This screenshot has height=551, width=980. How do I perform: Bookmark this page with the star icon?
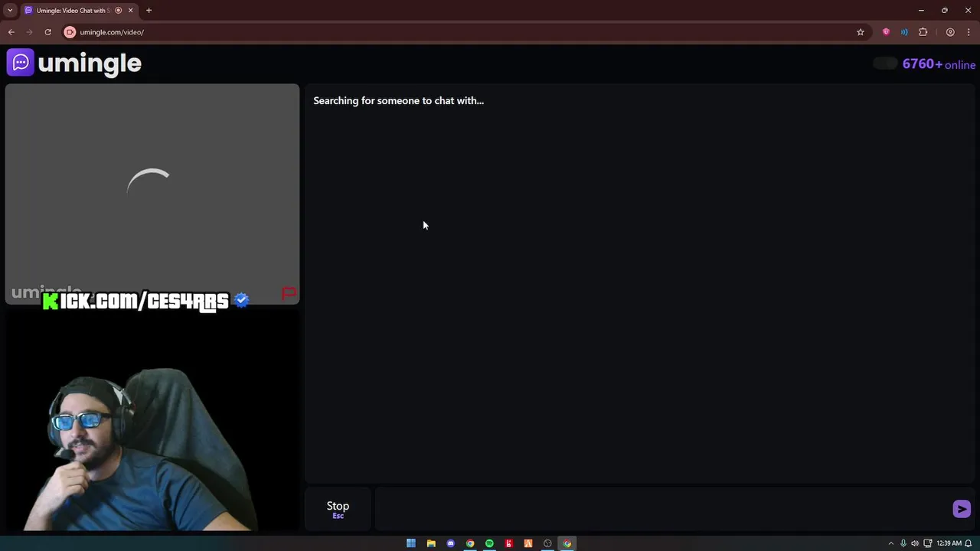pyautogui.click(x=861, y=32)
